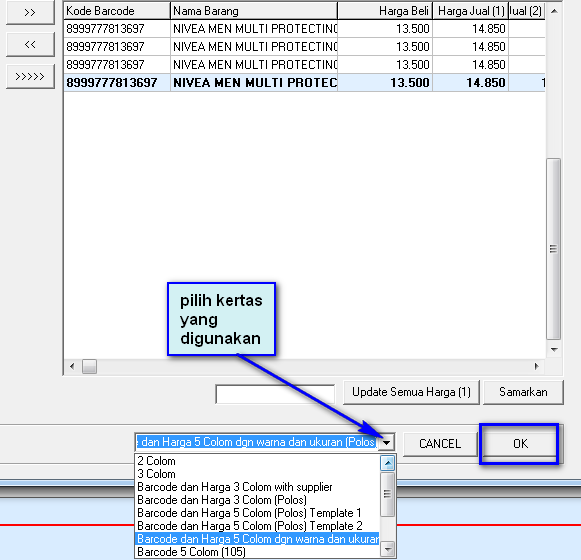Click the table horizontal scroll right arrow

tap(537, 367)
